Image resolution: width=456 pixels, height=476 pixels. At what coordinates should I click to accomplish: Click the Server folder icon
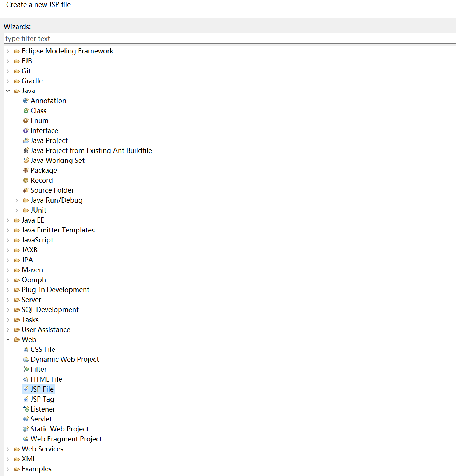coord(17,300)
